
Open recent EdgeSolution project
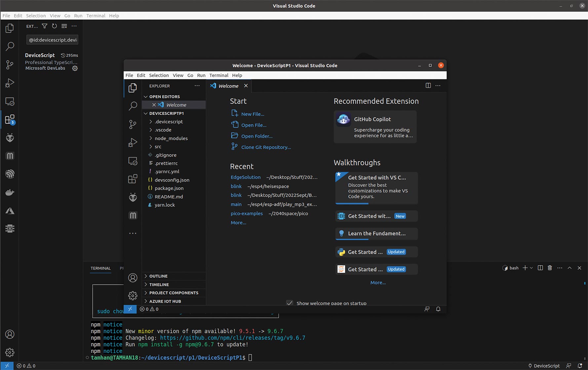[246, 177]
